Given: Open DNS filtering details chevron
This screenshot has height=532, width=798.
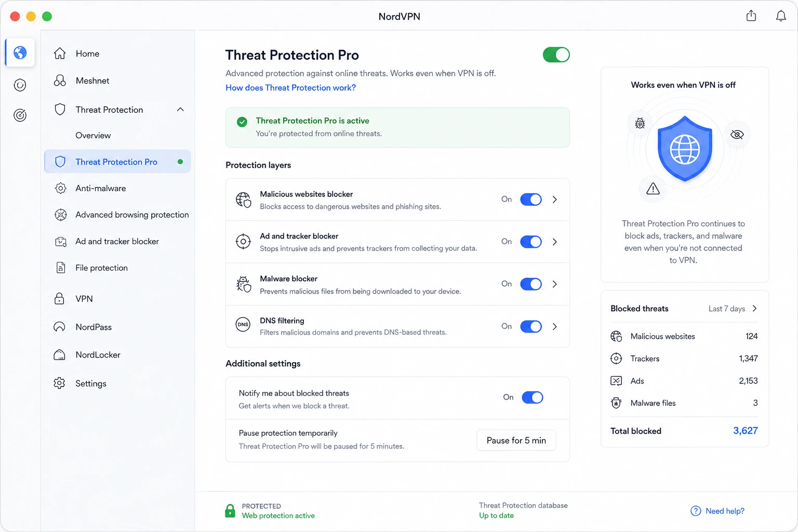Looking at the screenshot, I should [x=555, y=326].
